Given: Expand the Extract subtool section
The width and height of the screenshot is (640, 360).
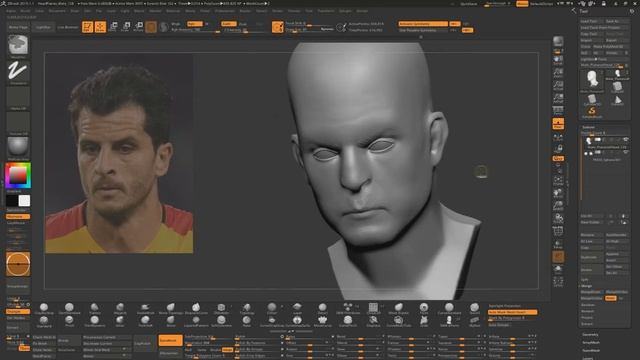Looking at the screenshot, I should click(587, 324).
